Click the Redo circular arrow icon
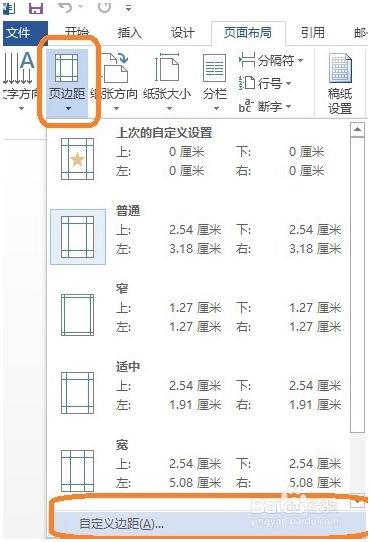This screenshot has width=371, height=542. pos(104,7)
